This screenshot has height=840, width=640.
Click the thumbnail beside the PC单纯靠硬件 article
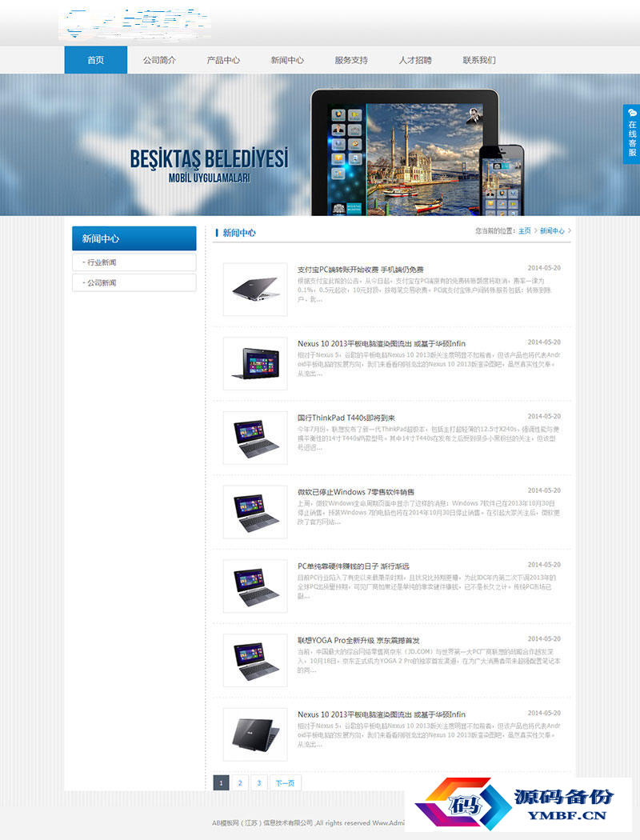point(255,586)
